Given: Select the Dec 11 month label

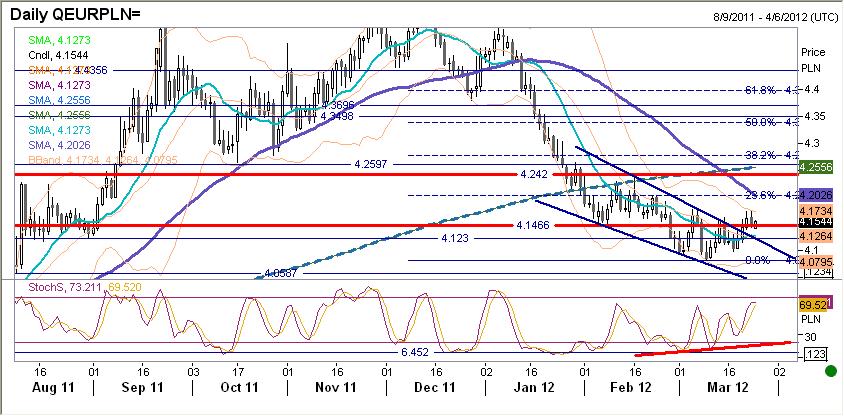Looking at the screenshot, I should click(x=436, y=386).
